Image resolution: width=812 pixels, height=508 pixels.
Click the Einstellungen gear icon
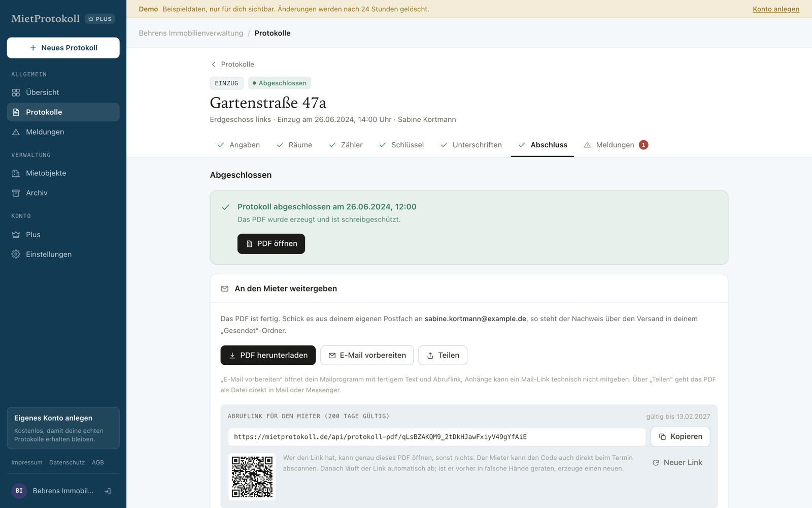coord(16,255)
